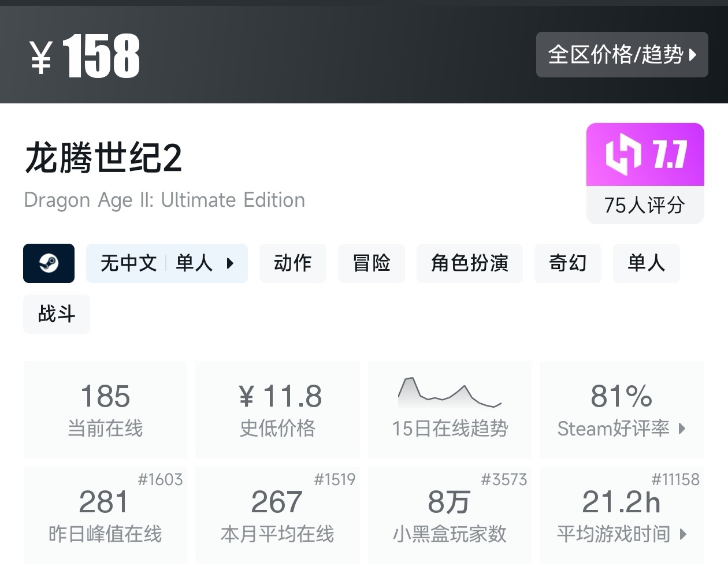The height and width of the screenshot is (566, 728).
Task: Expand the Steam好评率 arrow
Action: click(x=682, y=429)
